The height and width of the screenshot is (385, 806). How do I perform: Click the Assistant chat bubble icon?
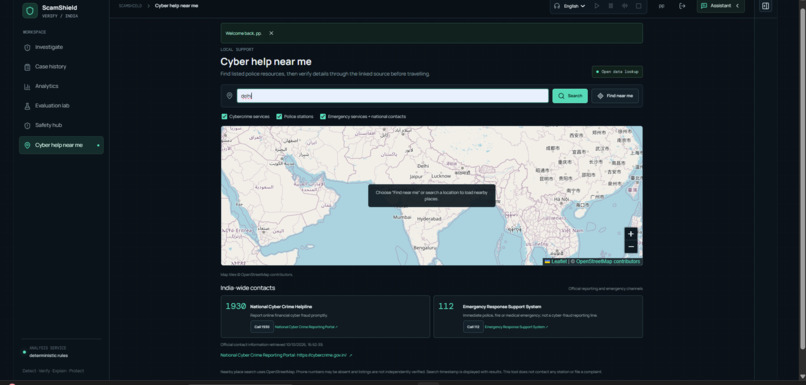click(704, 6)
